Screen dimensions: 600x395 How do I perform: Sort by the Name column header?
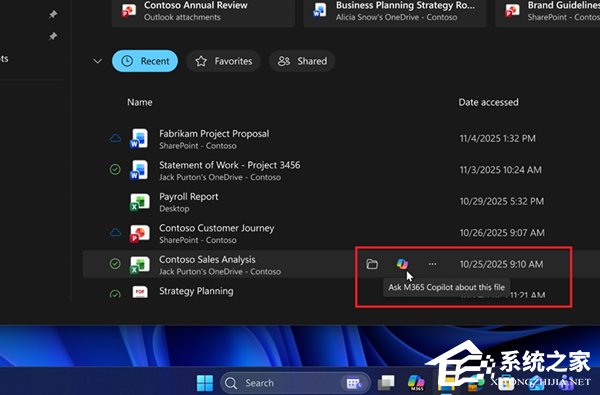point(140,102)
